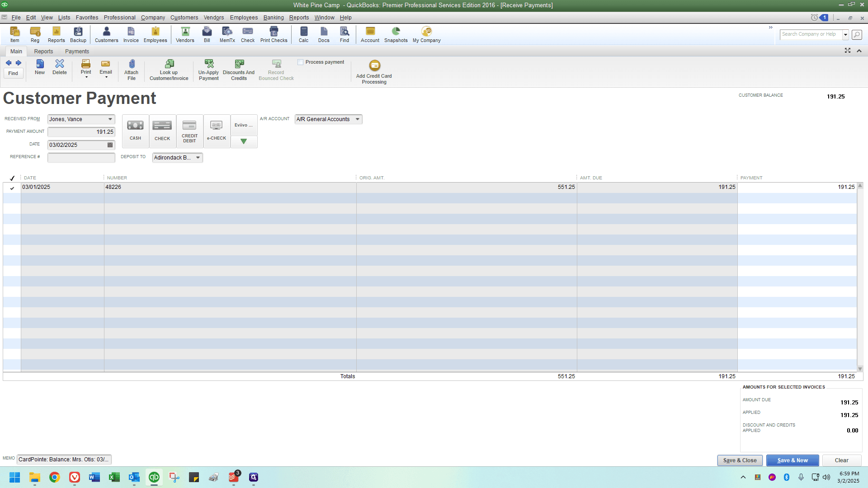This screenshot has height=488, width=868.
Task: Expand the Email button dropdown
Action: 106,77
